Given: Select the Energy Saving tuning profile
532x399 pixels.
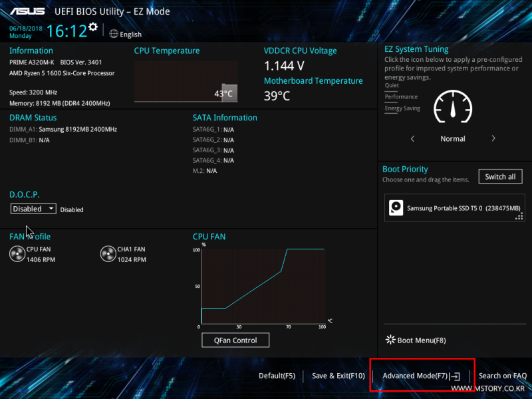Looking at the screenshot, I should click(402, 108).
